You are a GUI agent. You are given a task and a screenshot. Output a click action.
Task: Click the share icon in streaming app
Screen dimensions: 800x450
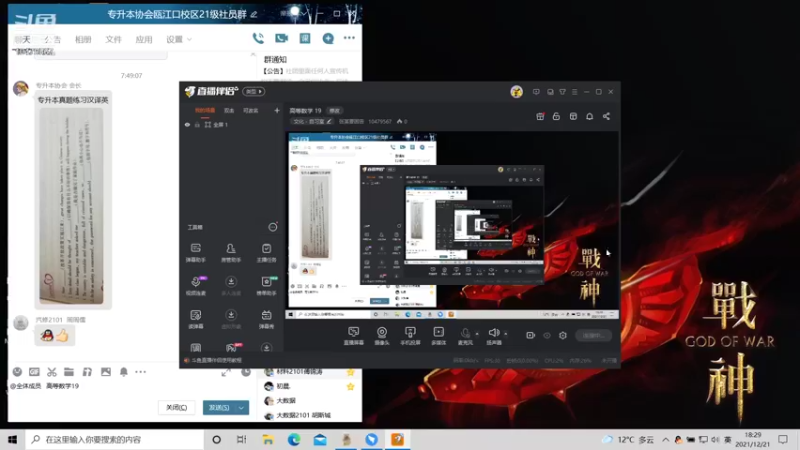[x=606, y=116]
